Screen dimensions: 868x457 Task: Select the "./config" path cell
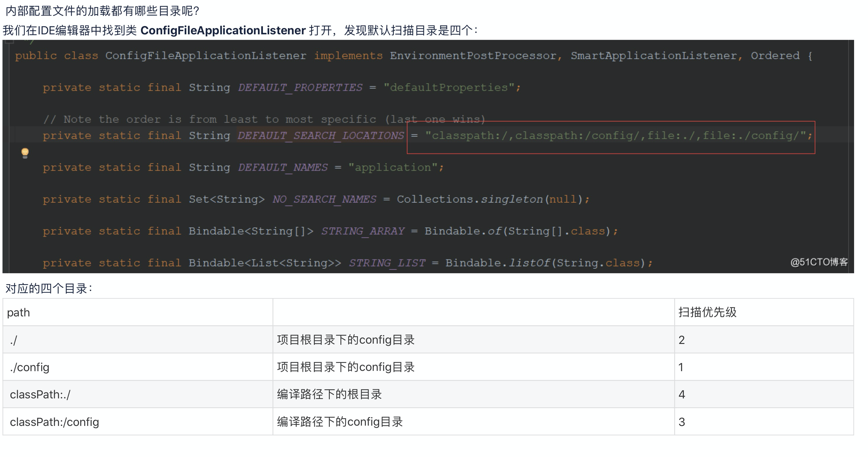tap(30, 367)
